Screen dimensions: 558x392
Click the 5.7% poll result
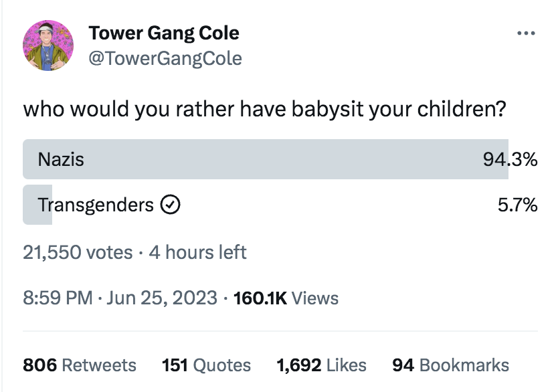[x=517, y=205]
